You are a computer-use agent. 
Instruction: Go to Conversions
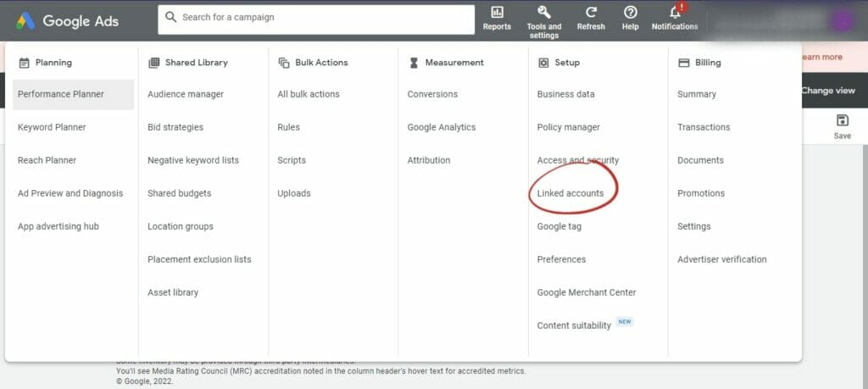(x=432, y=94)
